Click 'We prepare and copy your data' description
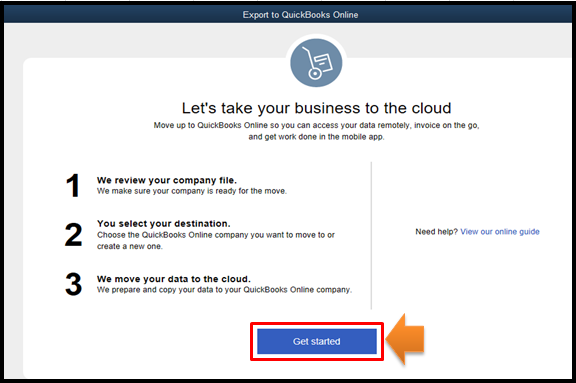576x383 pixels. 224,290
